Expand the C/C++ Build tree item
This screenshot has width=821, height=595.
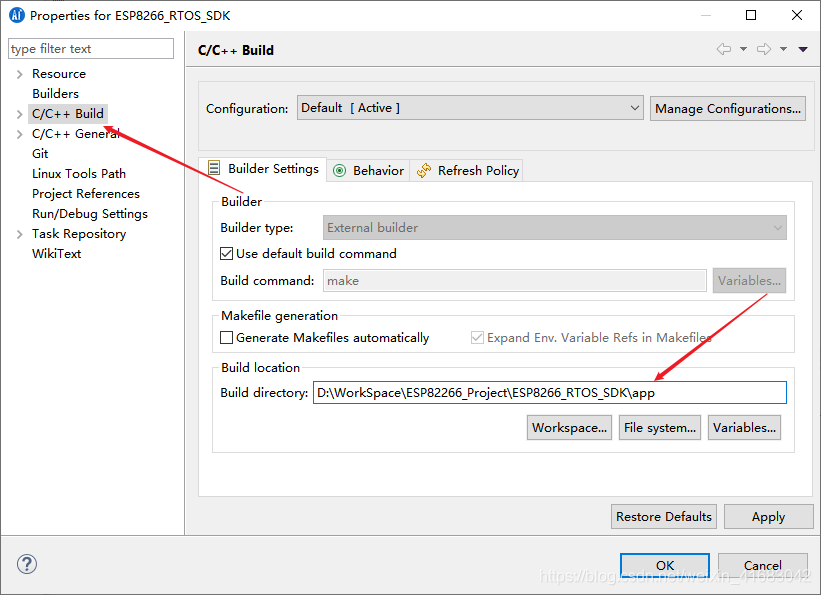pos(18,113)
